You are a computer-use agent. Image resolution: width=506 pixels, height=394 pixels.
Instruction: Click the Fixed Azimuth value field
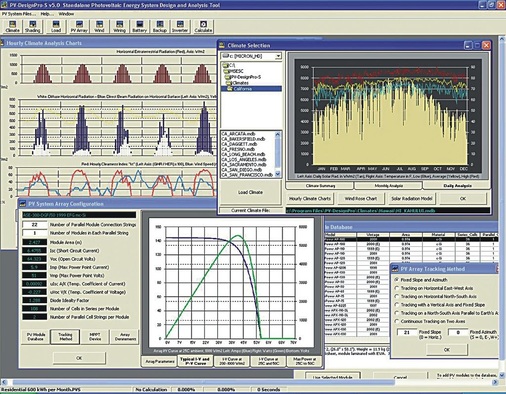click(458, 332)
